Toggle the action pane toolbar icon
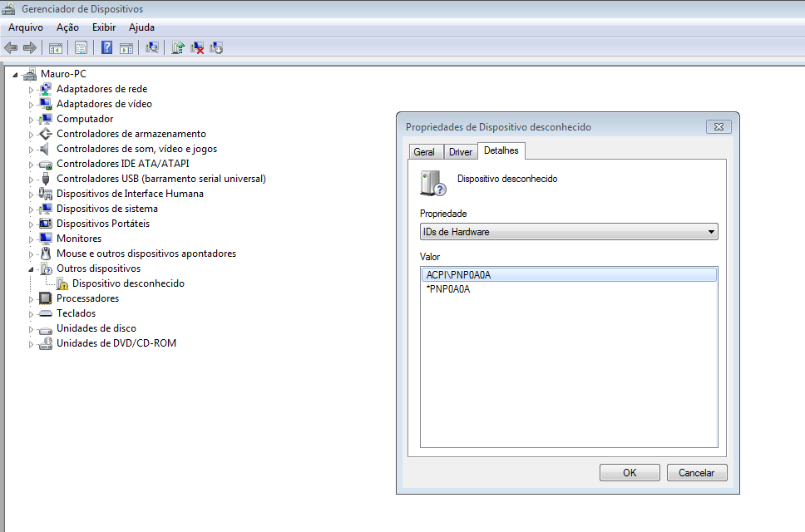The image size is (805, 532). [x=126, y=48]
